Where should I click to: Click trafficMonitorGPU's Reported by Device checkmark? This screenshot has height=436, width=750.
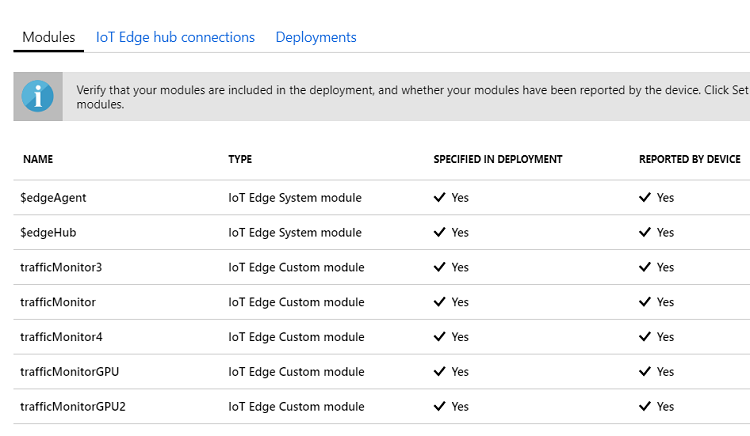645,372
